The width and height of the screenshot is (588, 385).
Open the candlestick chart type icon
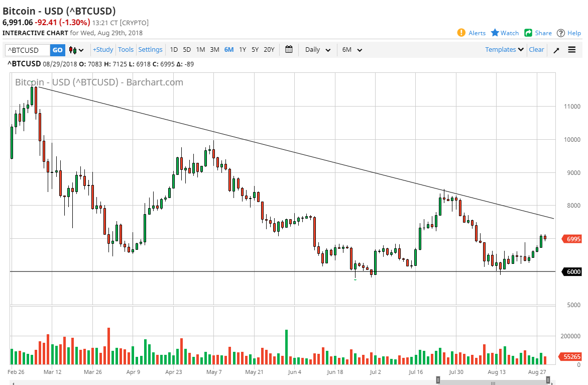click(74, 50)
